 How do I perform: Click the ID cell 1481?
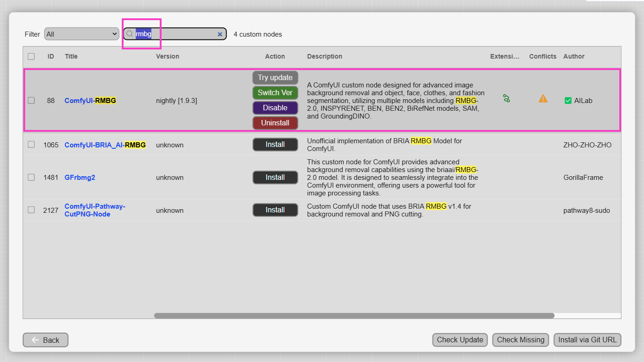coord(51,178)
